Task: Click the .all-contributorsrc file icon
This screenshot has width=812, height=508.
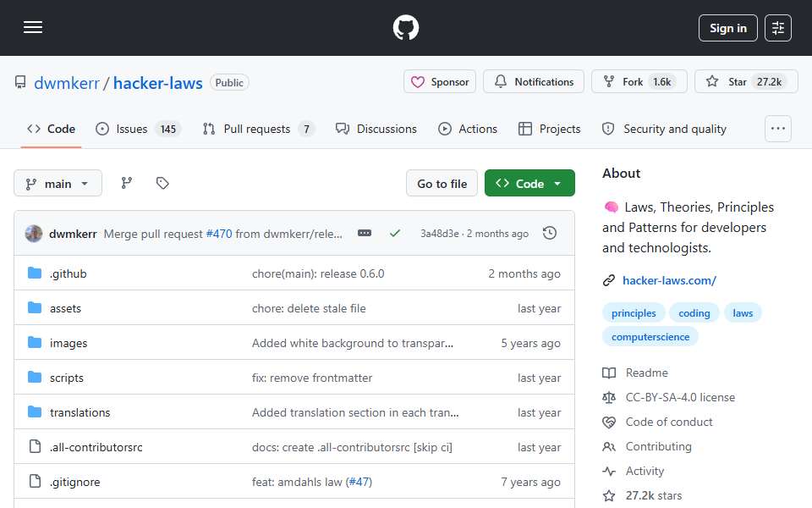Action: (35, 446)
